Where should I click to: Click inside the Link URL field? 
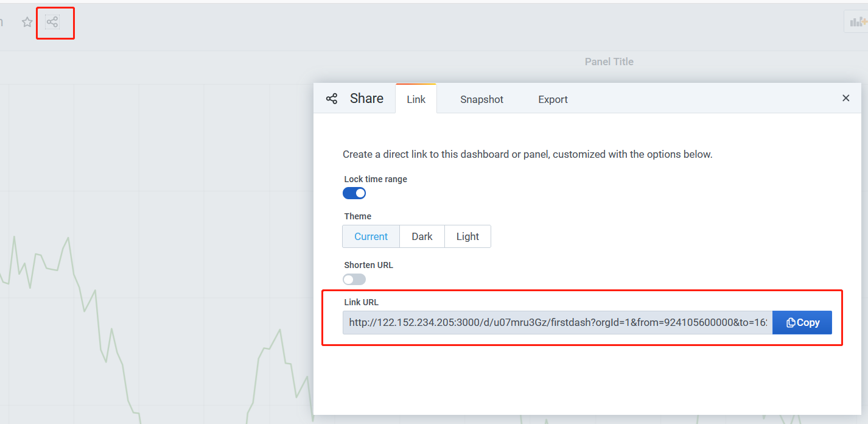[x=548, y=322]
